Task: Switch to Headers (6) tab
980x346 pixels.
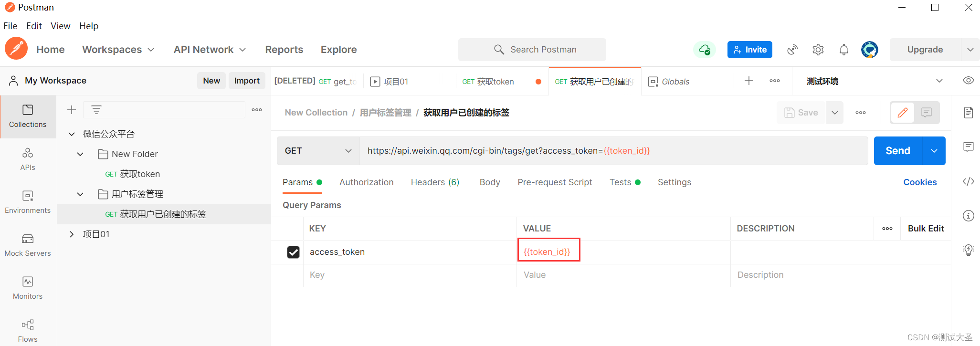Action: [x=435, y=182]
